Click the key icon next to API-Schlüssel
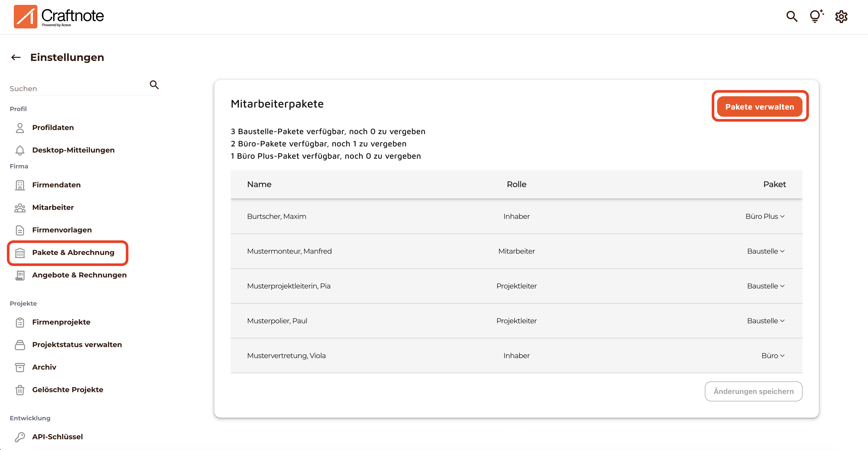The image size is (868, 450). coord(20,436)
